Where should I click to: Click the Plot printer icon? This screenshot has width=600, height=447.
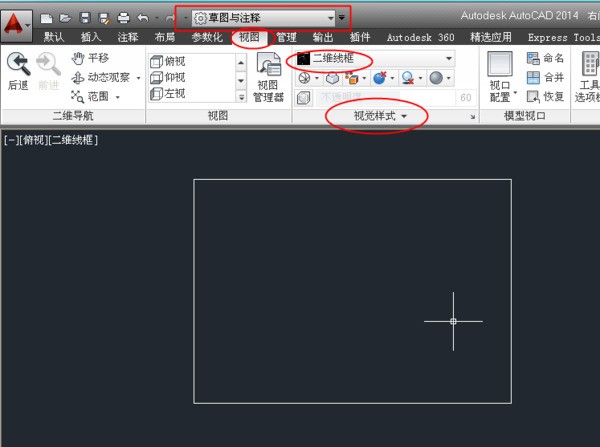[x=123, y=18]
